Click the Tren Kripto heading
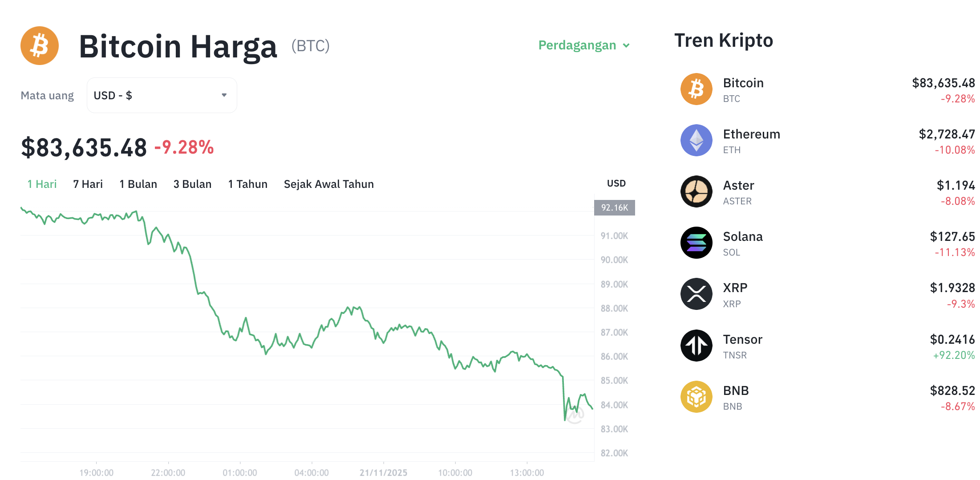980x480 pixels. click(x=724, y=41)
